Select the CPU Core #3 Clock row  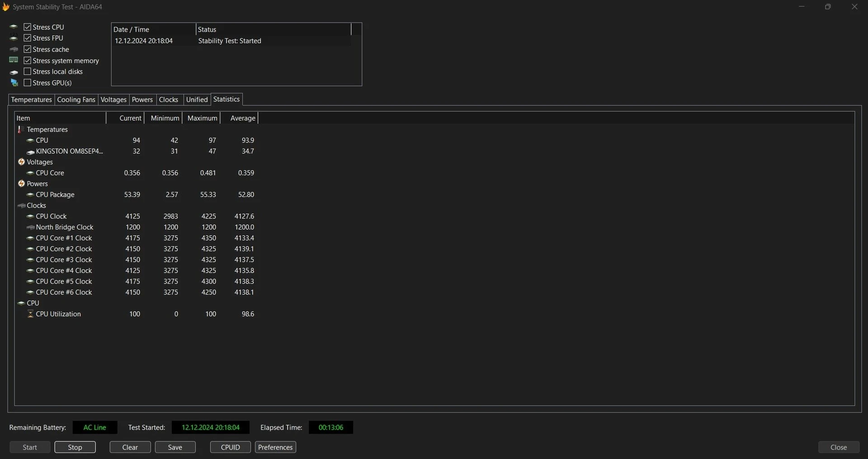pos(136,260)
